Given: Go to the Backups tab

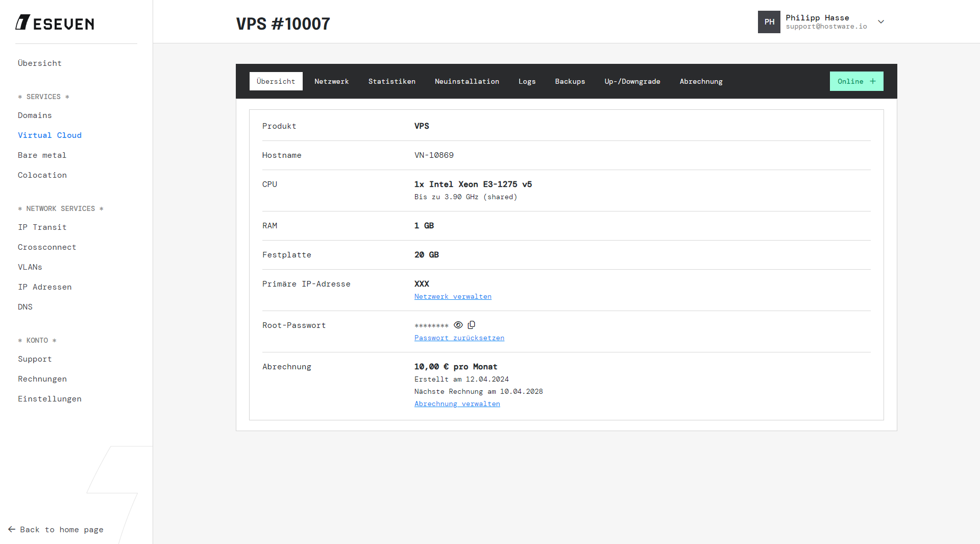Looking at the screenshot, I should [x=570, y=81].
